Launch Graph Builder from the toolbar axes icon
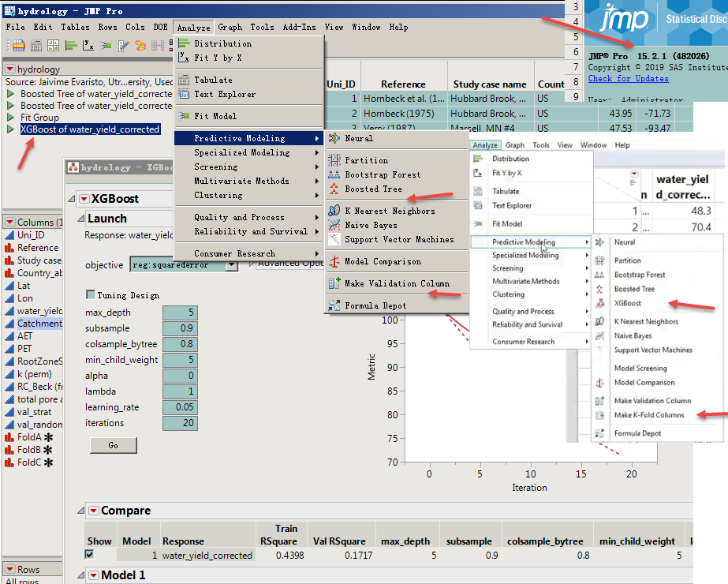 pyautogui.click(x=88, y=45)
